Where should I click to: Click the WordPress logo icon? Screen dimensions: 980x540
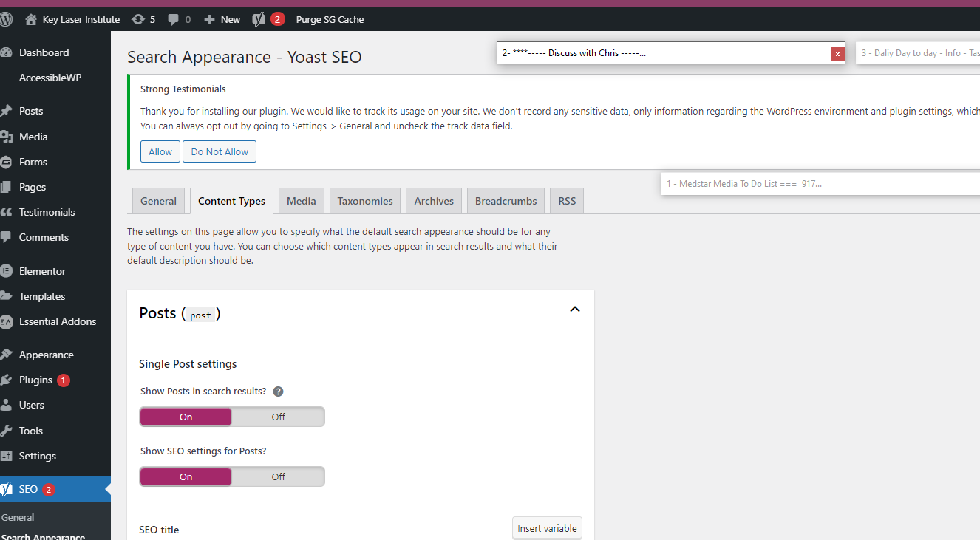(7, 19)
